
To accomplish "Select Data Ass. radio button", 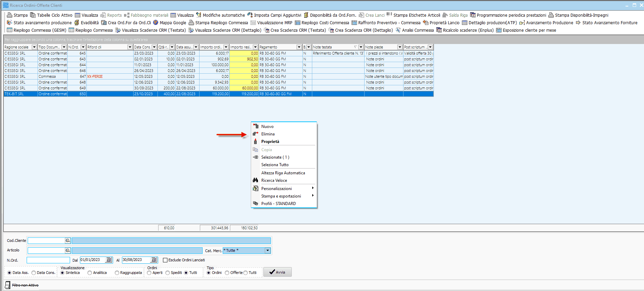I will pyautogui.click(x=9, y=273).
